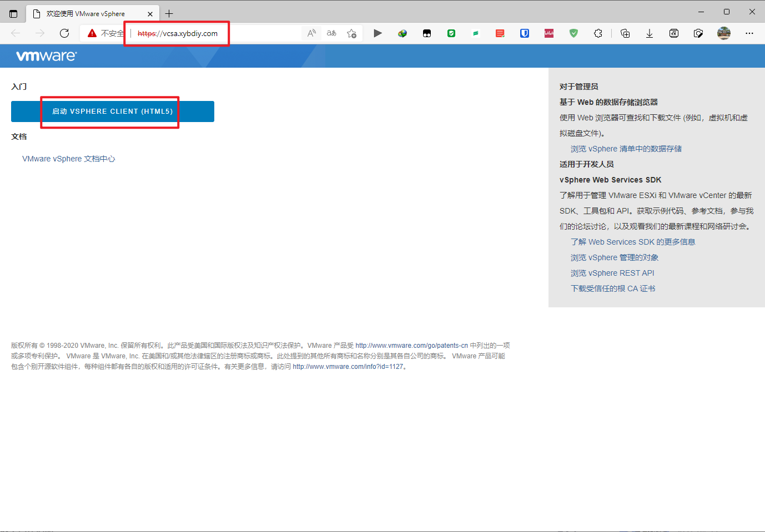Open 浏览 vSphere 管理的对象 link
This screenshot has width=765, height=532.
pyautogui.click(x=615, y=257)
